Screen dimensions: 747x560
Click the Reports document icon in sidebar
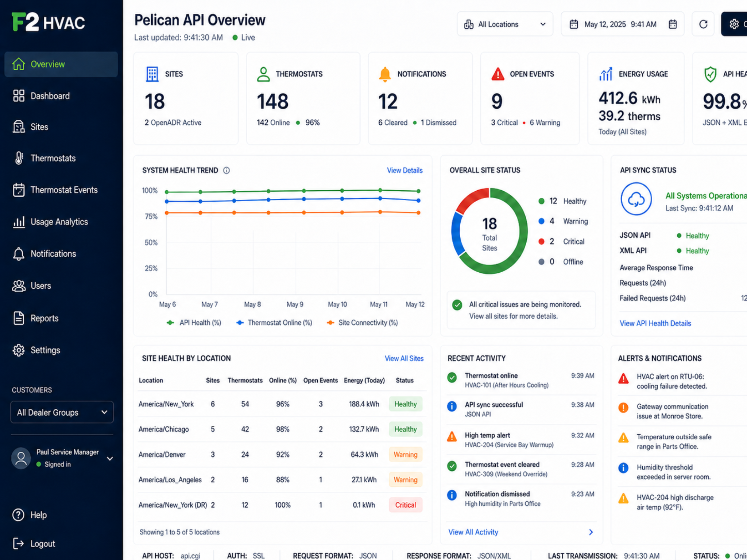click(19, 318)
